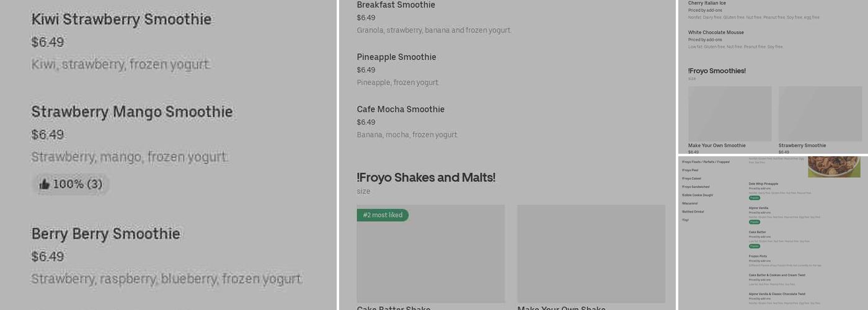The image size is (868, 310).
Task: Navigate to the !Bottled Drinks! category
Action: (693, 211)
